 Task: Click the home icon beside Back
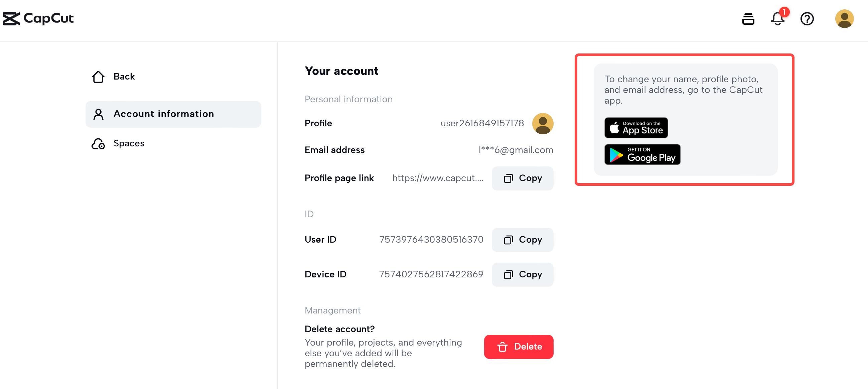click(x=98, y=77)
